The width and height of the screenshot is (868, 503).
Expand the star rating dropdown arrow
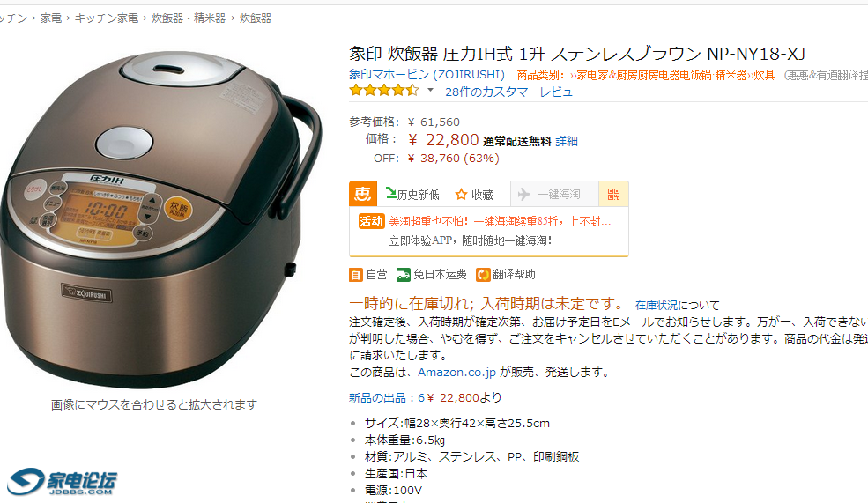430,90
